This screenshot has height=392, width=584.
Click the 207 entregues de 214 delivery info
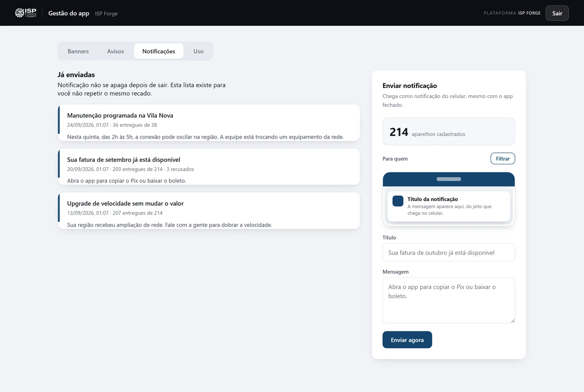coord(138,213)
